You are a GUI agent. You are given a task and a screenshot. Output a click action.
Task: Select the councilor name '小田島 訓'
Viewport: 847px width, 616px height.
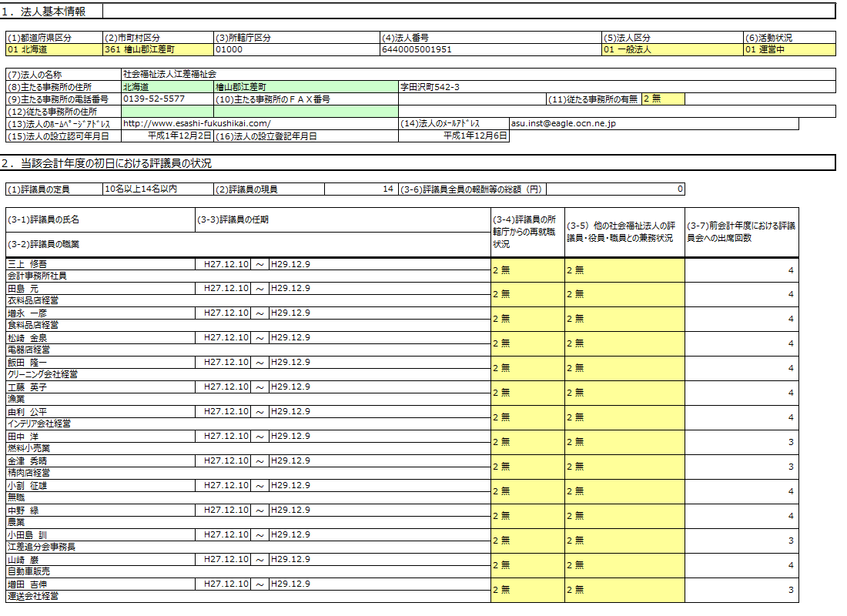click(100, 535)
